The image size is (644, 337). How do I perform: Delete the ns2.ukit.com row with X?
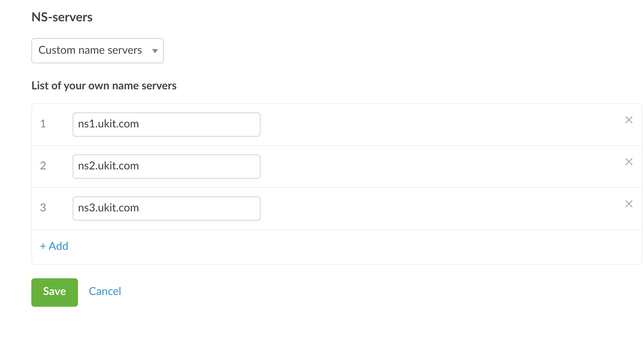click(x=629, y=162)
